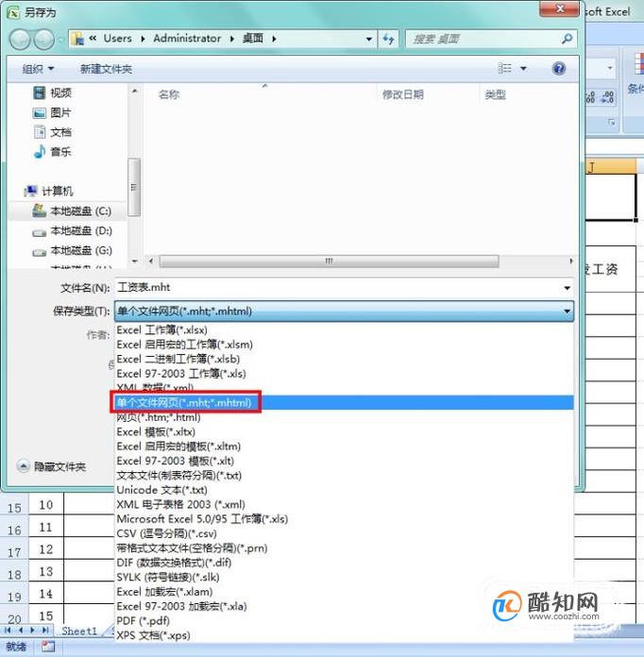Click the navigation pane vertical scrollbar
Screen dimensions: 644x657
click(x=134, y=187)
